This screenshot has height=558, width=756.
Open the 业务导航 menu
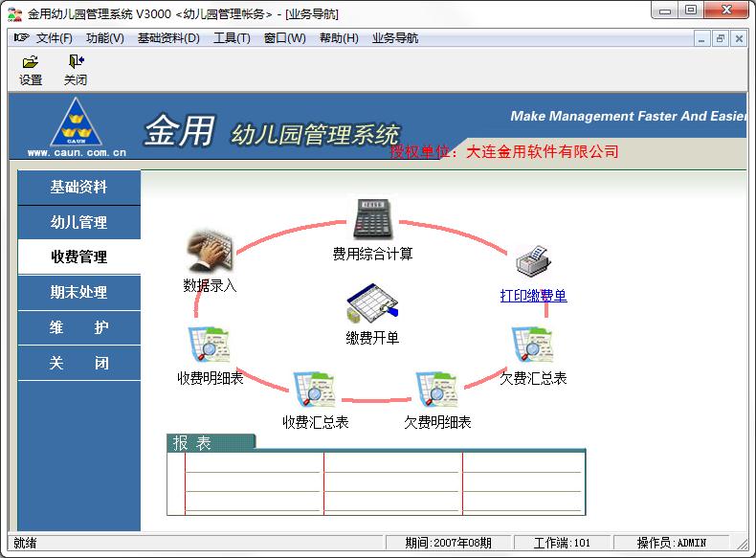coord(395,38)
